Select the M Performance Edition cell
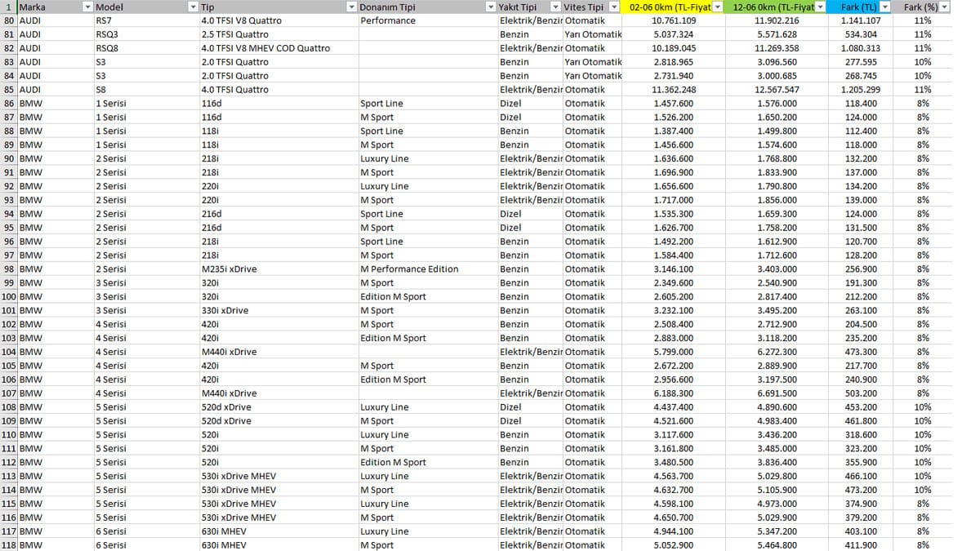Screen dimensions: 980x551 click(x=427, y=269)
